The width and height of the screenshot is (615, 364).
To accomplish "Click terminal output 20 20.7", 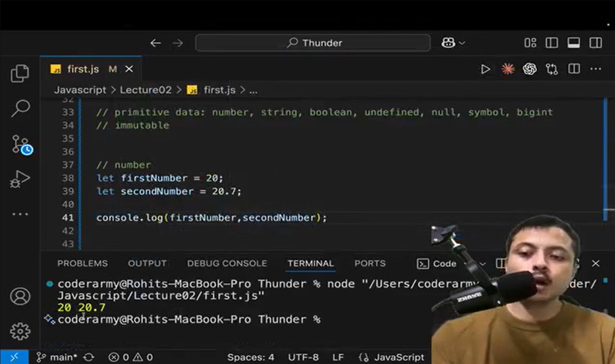I will pyautogui.click(x=81, y=307).
